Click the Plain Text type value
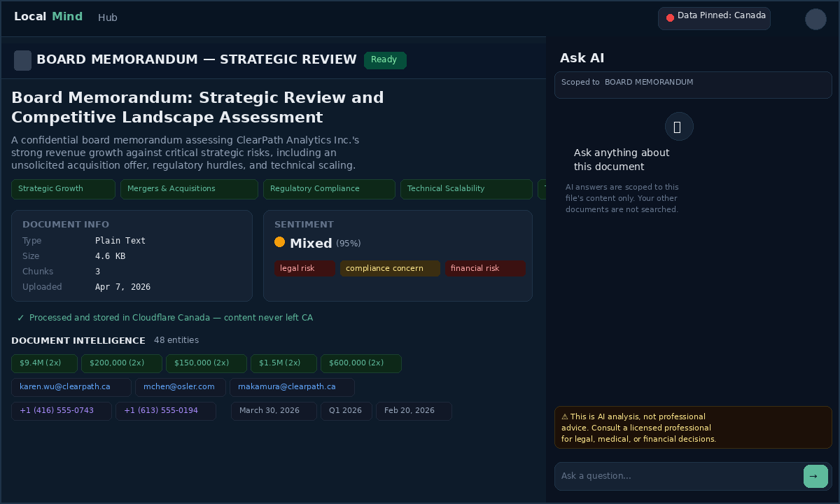Viewport: 840px width, 504px height. pos(120,241)
